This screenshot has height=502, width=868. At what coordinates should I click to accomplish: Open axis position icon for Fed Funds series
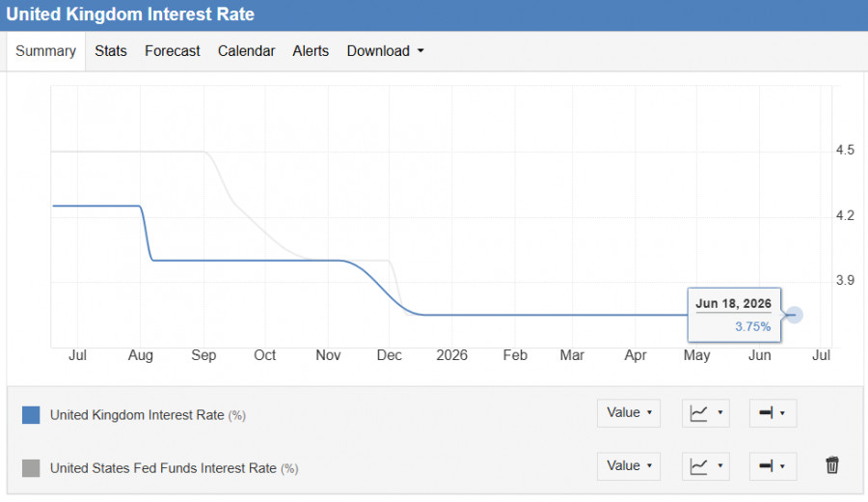click(773, 466)
